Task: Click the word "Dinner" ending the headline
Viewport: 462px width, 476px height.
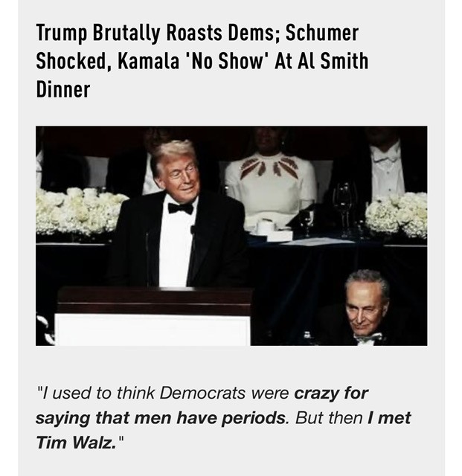Action: pyautogui.click(x=63, y=89)
